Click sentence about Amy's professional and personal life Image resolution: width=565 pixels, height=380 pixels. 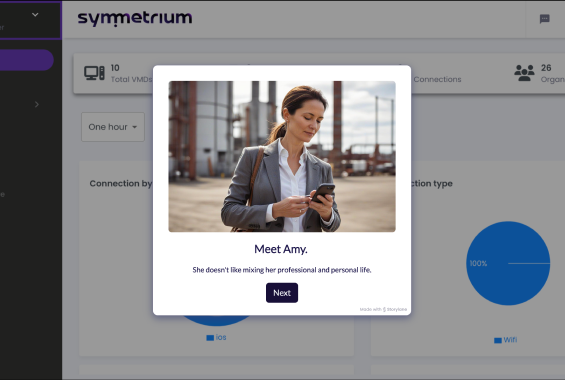point(282,270)
